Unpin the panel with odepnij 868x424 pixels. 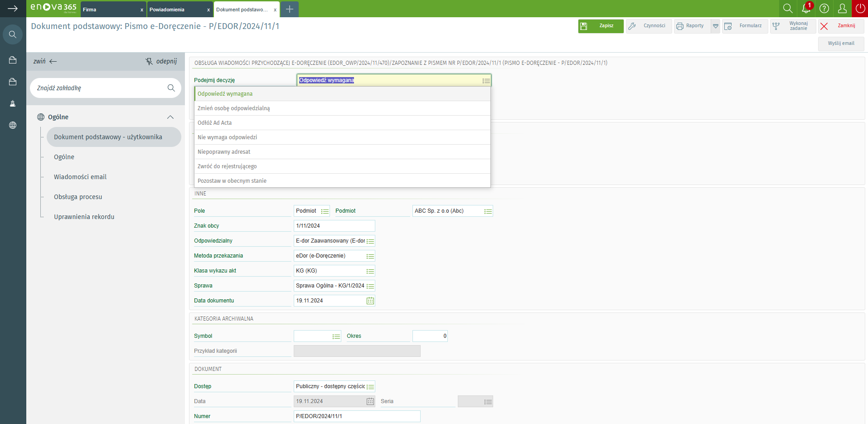pyautogui.click(x=161, y=61)
